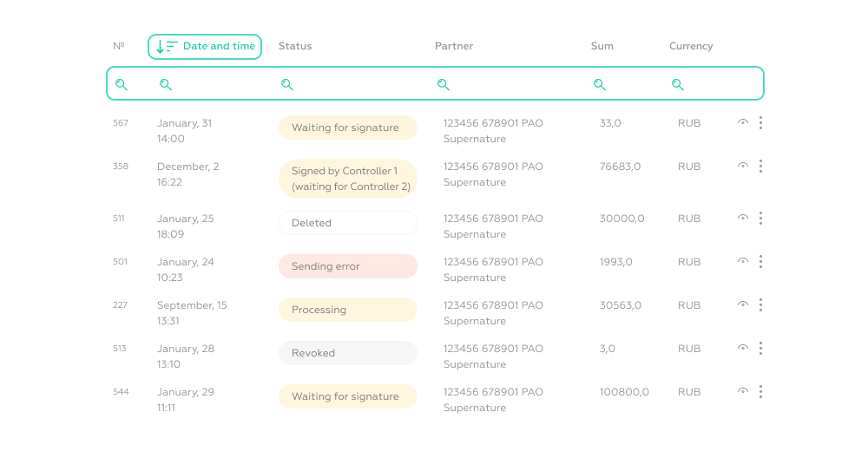Screen dimensions: 868x451
Task: Click the Sum column search icon
Action: tap(600, 84)
